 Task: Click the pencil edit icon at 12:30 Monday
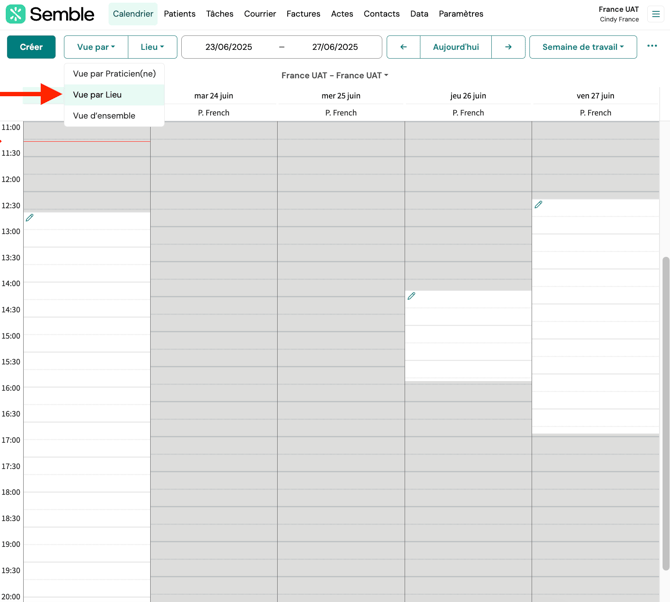click(x=30, y=218)
